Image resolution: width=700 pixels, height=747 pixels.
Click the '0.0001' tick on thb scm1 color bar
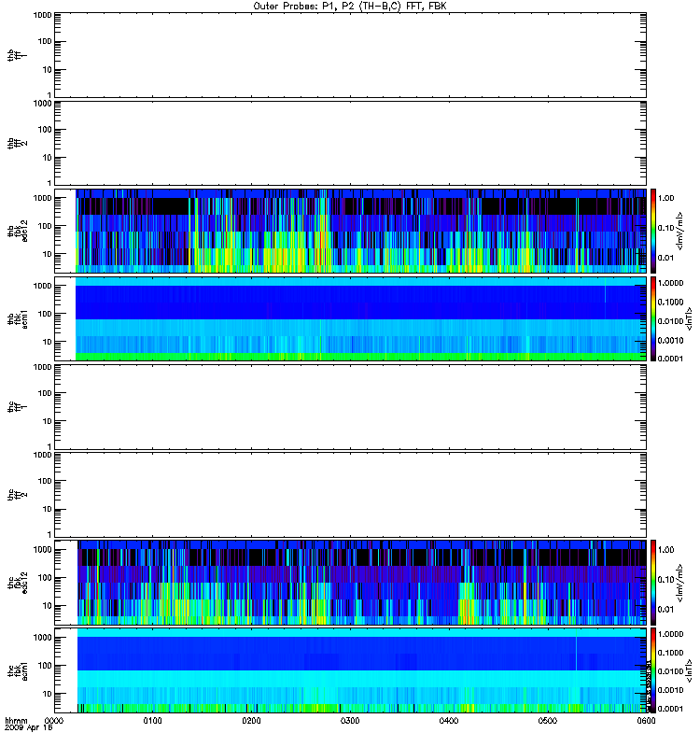pyautogui.click(x=670, y=359)
